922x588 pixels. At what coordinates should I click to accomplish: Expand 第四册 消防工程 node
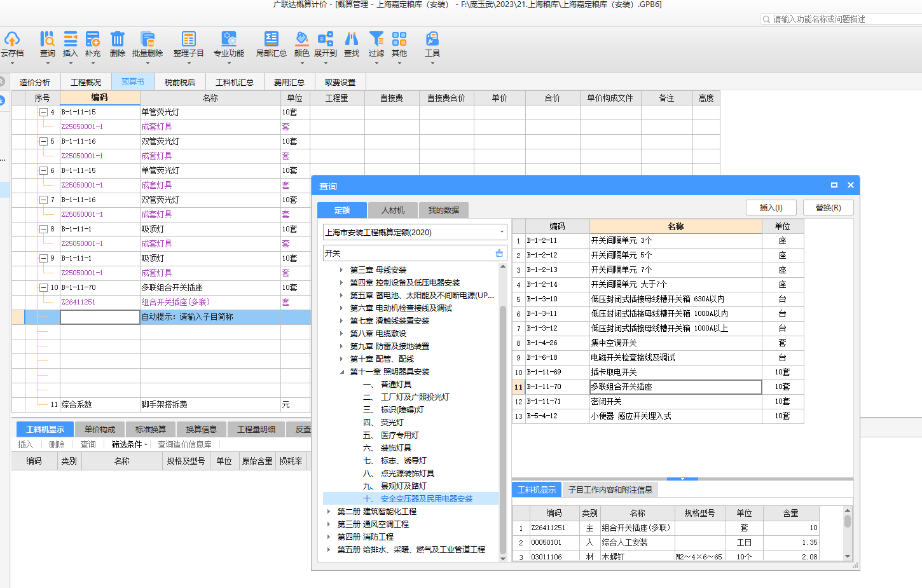(x=329, y=537)
